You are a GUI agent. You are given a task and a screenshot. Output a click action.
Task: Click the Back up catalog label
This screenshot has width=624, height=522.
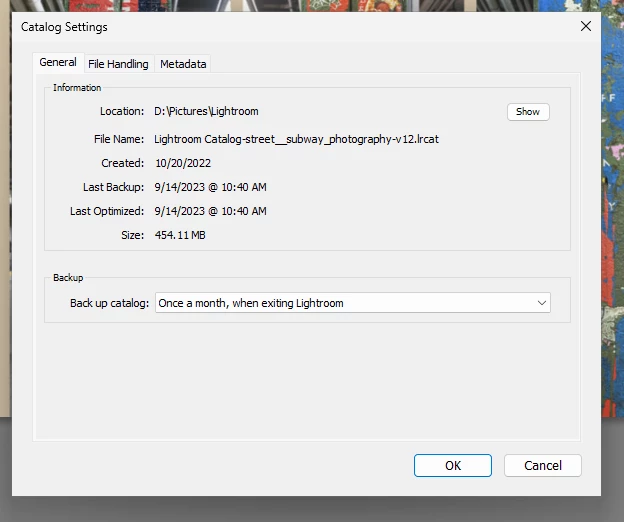pyautogui.click(x=109, y=303)
